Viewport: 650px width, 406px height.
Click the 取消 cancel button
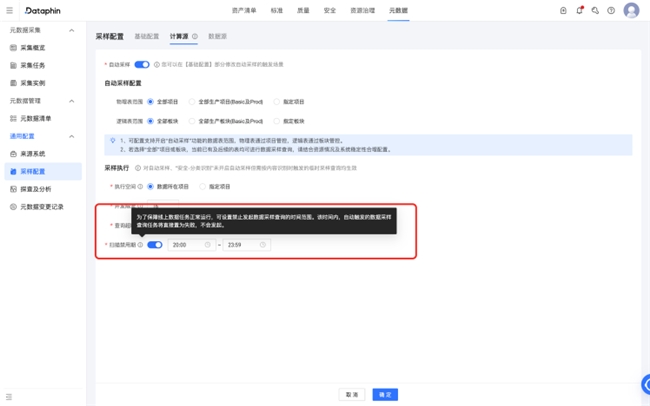(352, 395)
